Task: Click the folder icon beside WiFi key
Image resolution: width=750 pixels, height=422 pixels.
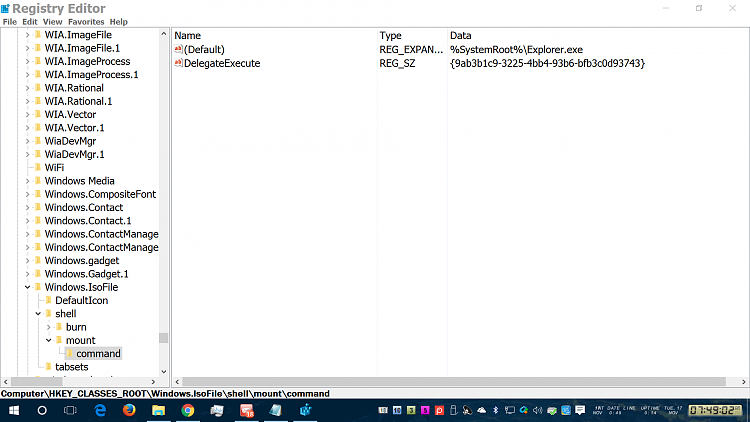Action: pyautogui.click(x=38, y=167)
